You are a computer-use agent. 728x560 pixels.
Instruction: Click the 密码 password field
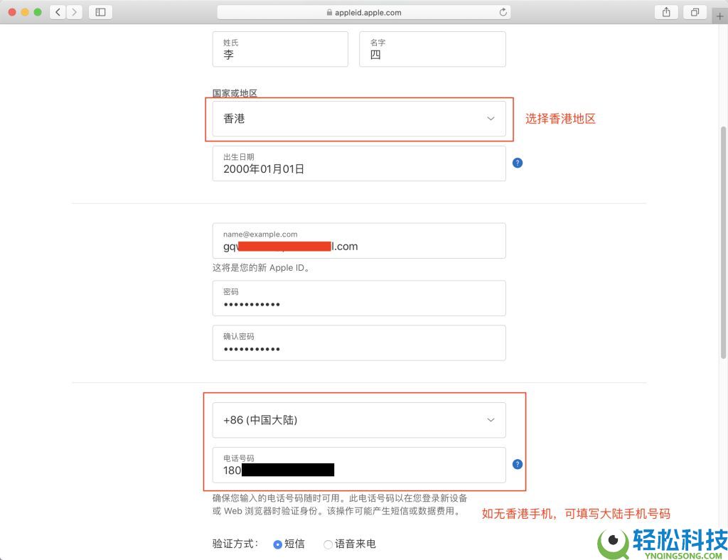tap(359, 298)
